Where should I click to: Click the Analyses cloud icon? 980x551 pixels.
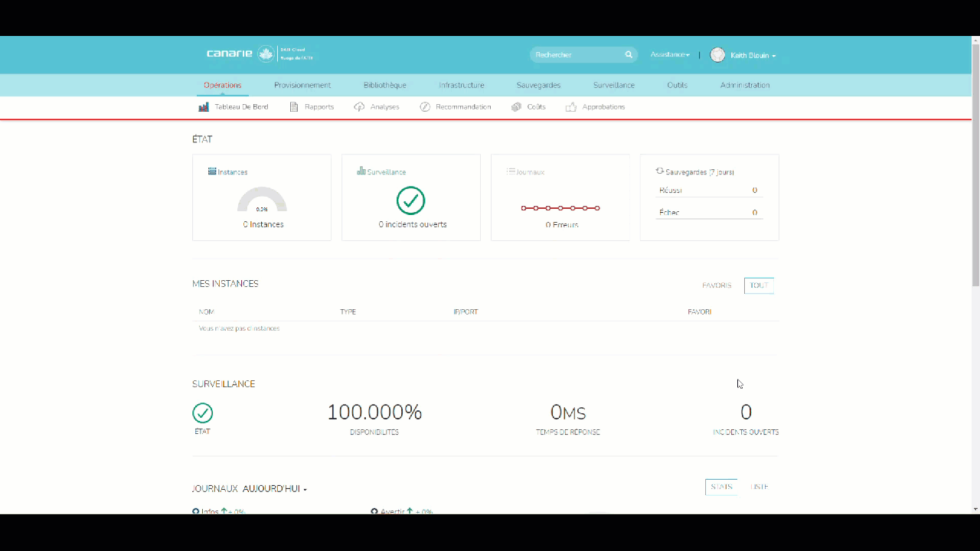pos(359,107)
